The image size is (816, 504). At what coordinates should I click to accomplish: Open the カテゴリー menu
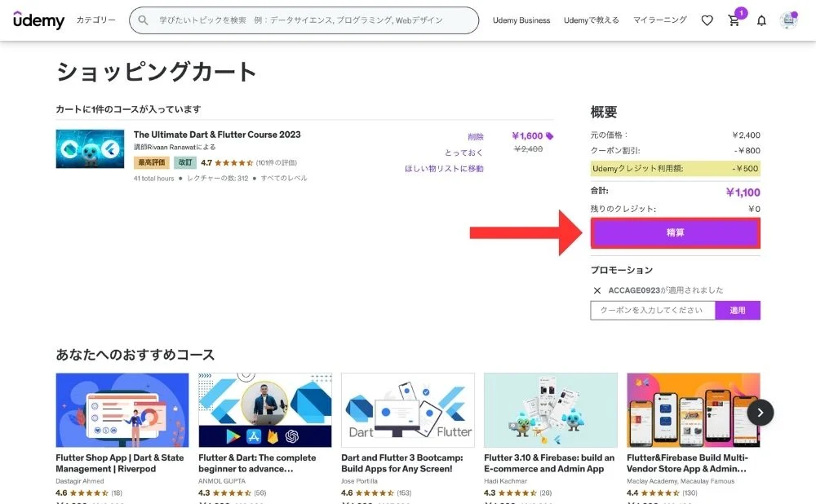tap(95, 20)
